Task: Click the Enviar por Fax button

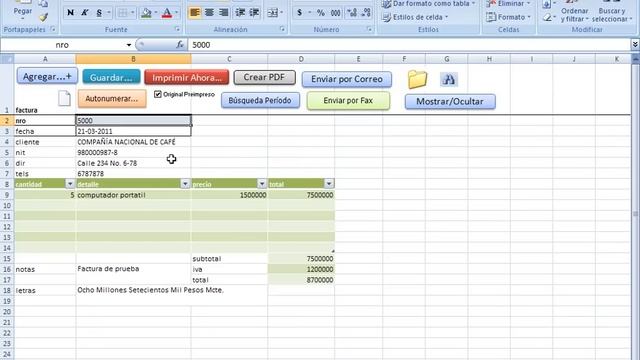Action: coord(348,100)
